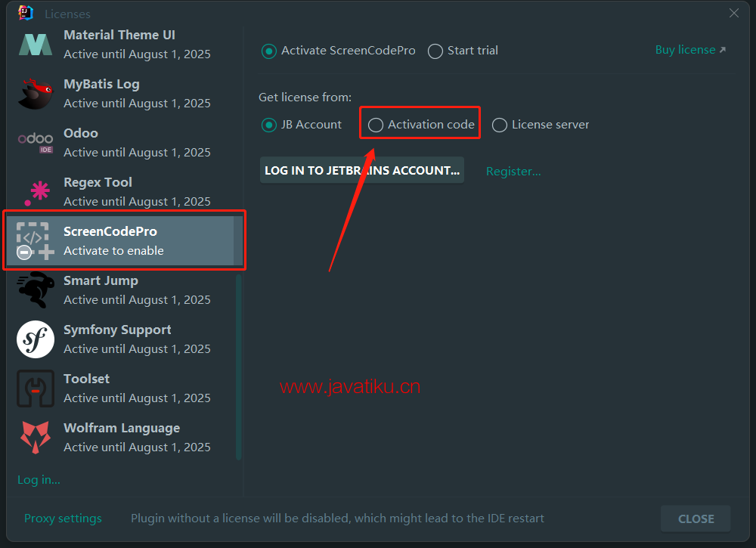756x548 pixels.
Task: Select the Smart Jump list entry
Action: [120, 290]
